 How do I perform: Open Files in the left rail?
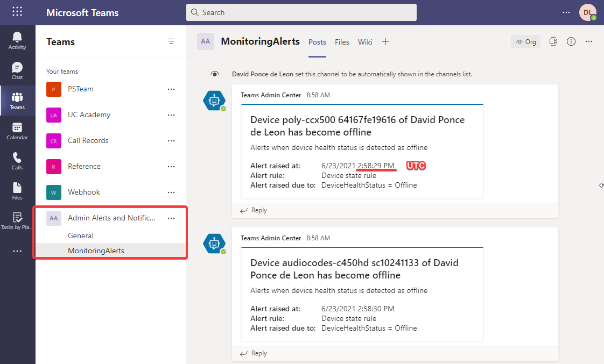click(17, 191)
